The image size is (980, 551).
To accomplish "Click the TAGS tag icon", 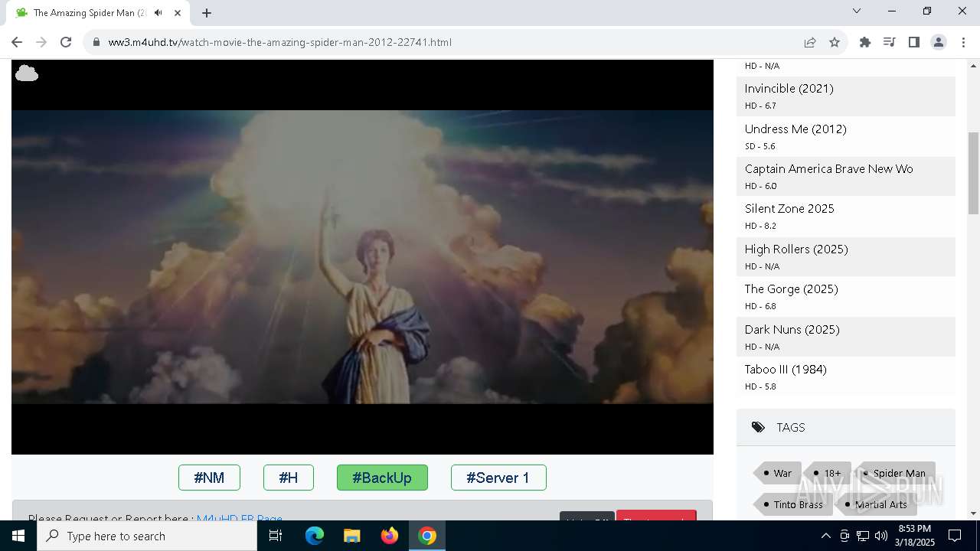I will 758,427.
